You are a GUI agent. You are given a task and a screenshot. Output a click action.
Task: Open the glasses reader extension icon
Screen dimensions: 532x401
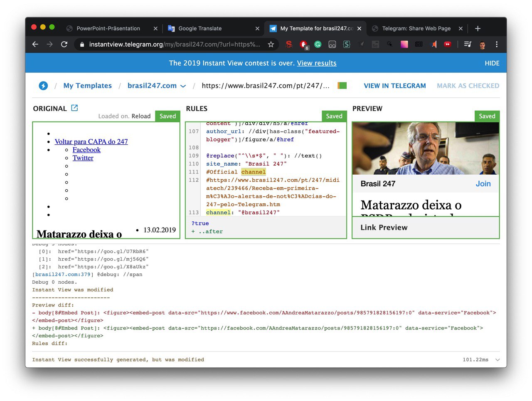click(332, 44)
